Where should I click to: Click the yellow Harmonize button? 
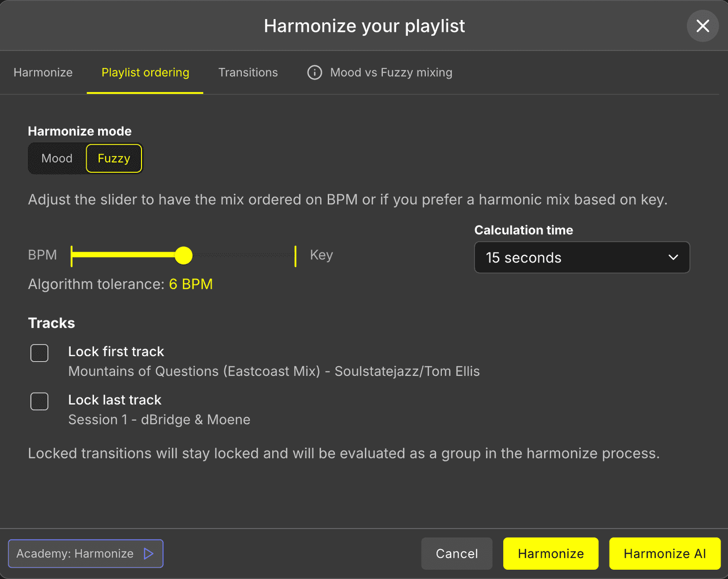tap(550, 554)
